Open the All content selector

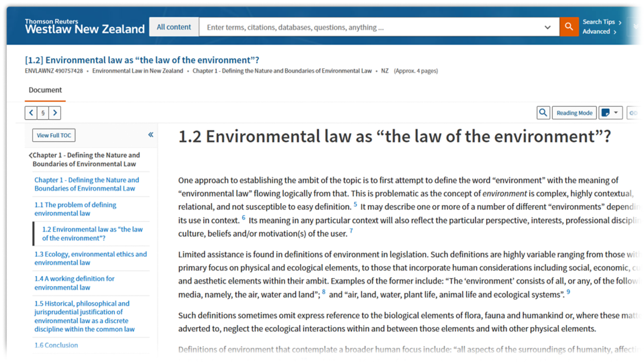tap(174, 27)
